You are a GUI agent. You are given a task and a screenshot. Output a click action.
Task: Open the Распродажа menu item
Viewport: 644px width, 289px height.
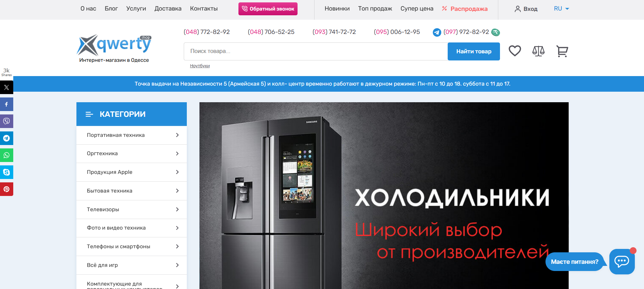pos(465,9)
